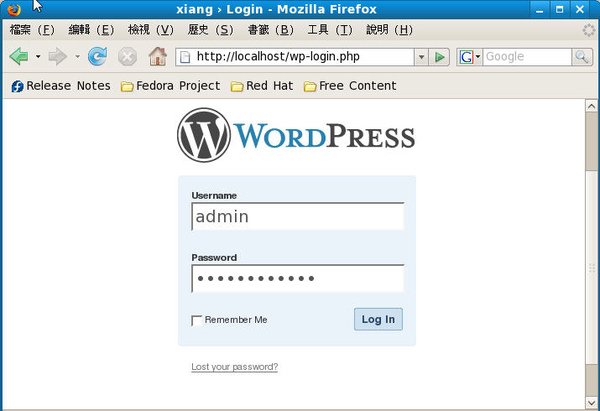Toggle the Remember Me checkbox
The width and height of the screenshot is (600, 411).
196,320
